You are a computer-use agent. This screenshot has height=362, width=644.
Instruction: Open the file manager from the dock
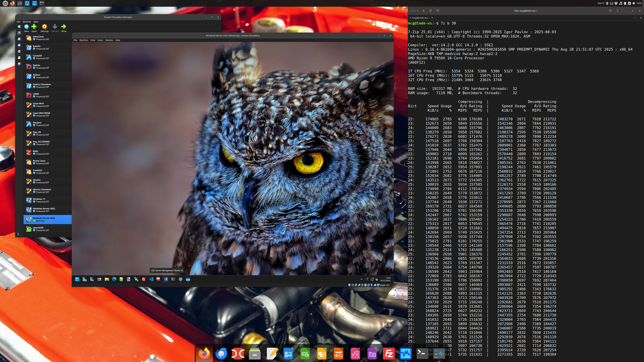[x=255, y=353]
